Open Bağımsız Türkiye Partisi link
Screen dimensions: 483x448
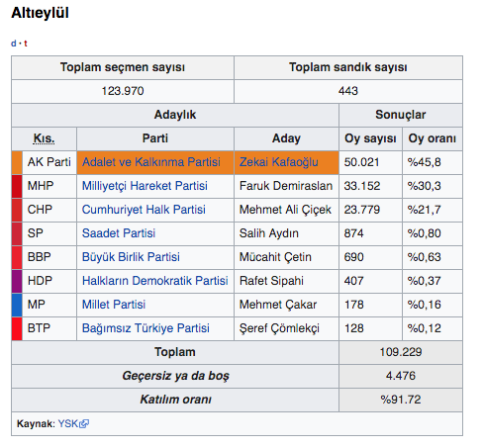pyautogui.click(x=145, y=328)
